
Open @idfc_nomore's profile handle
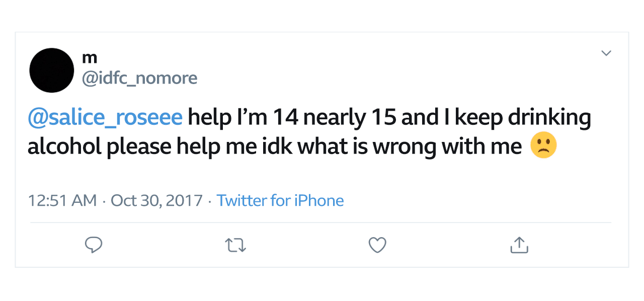[140, 78]
